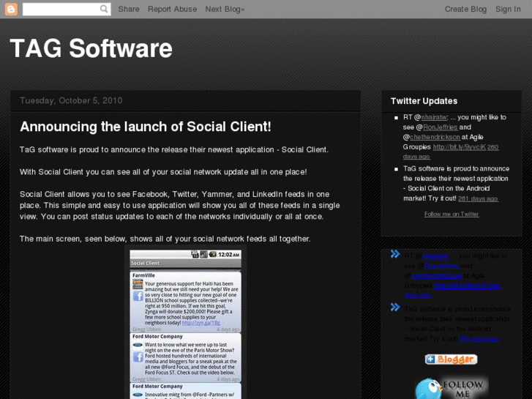Viewport: 532px width, 399px height.
Task: Click Sign In at top right
Action: pyautogui.click(x=508, y=10)
